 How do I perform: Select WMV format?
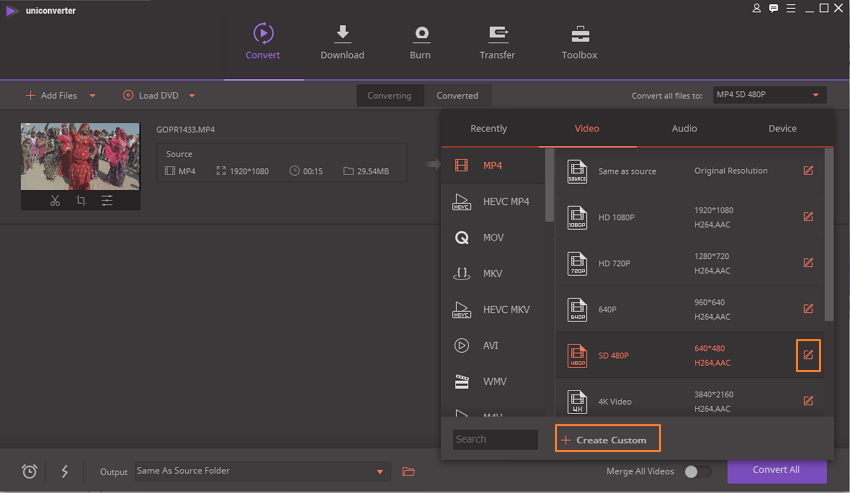point(493,381)
